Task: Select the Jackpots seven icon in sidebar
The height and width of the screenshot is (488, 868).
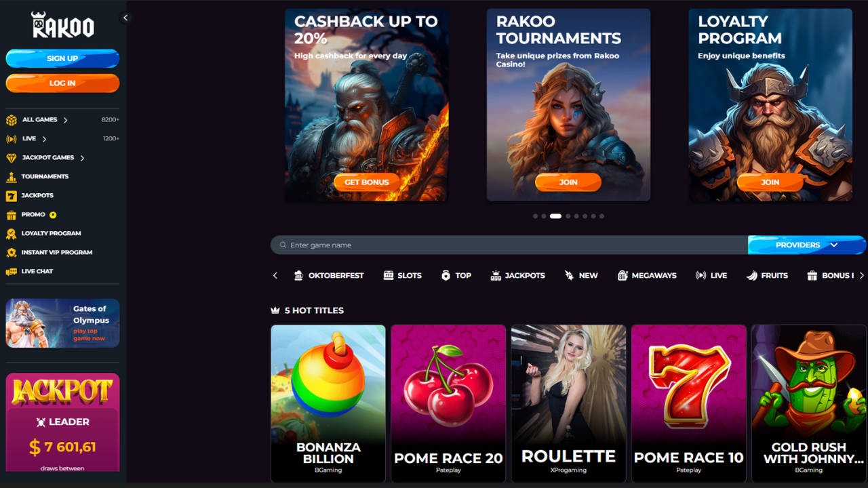Action: point(11,196)
